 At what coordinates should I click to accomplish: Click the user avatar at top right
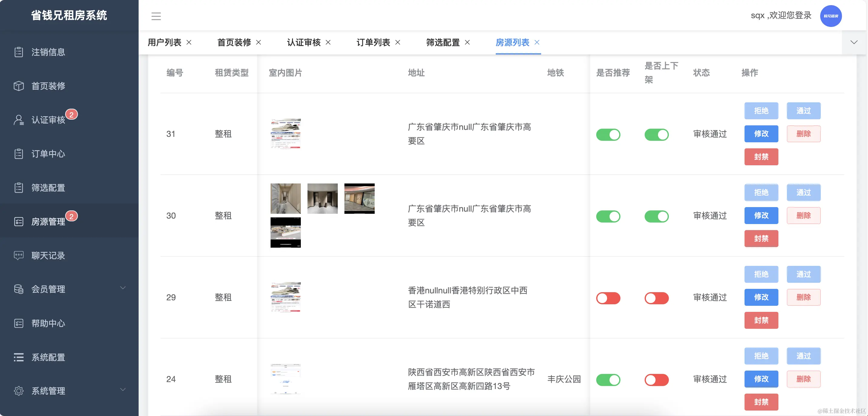point(830,16)
